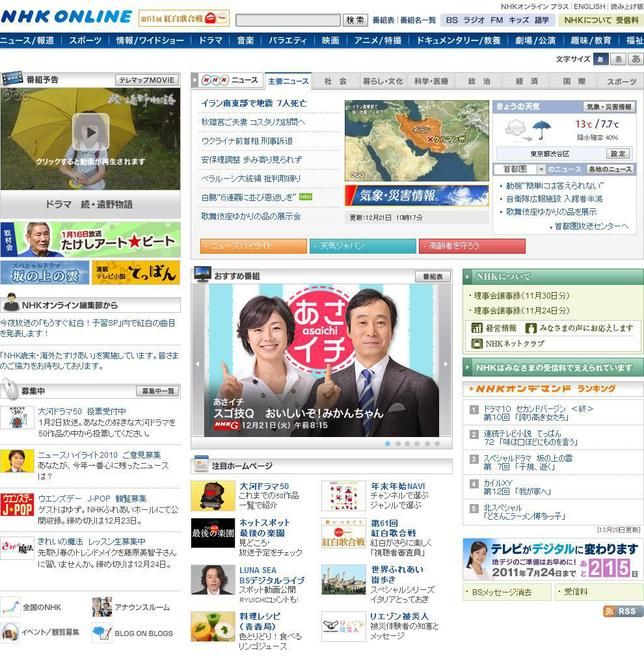The width and height of the screenshot is (644, 666).
Task: Click the umbrella weather icon
Action: [x=541, y=130]
